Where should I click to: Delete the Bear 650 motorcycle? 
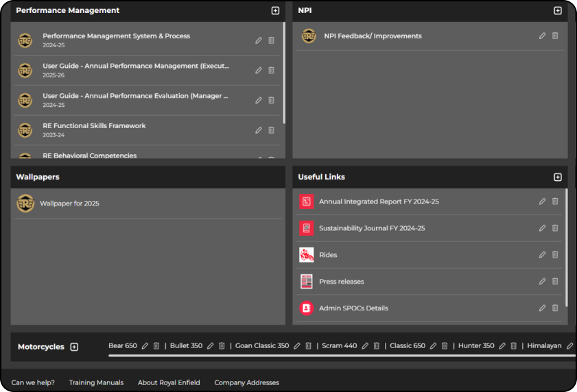[x=156, y=346]
